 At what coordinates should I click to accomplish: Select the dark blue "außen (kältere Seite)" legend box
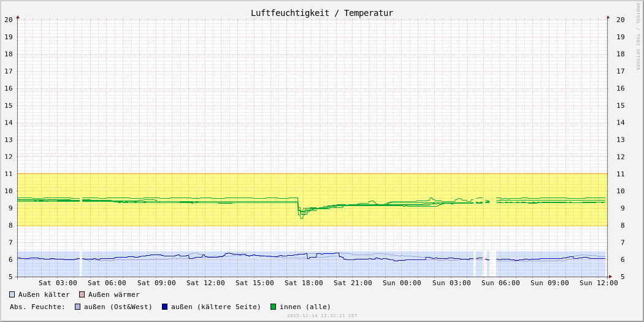pos(164,307)
